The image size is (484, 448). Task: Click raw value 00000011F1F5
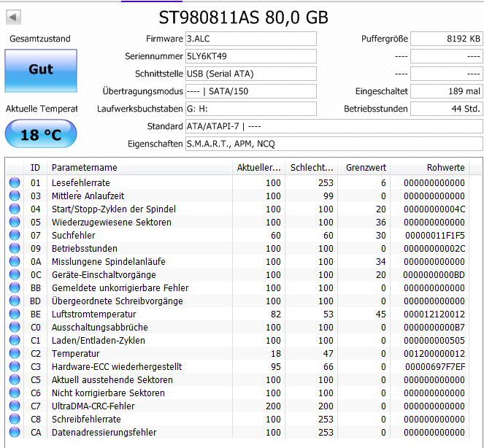point(435,236)
